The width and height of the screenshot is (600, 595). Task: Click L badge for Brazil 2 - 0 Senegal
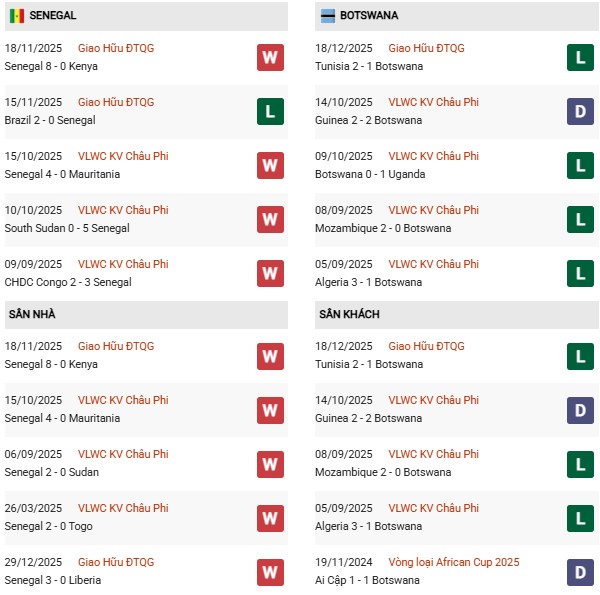pyautogui.click(x=270, y=111)
